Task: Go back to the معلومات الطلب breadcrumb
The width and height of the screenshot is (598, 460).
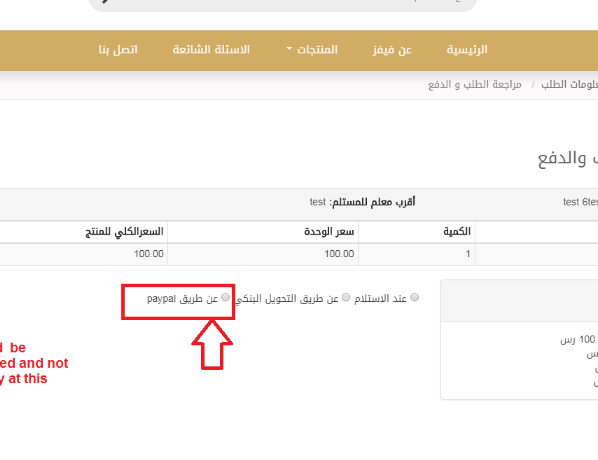Action: tap(569, 84)
